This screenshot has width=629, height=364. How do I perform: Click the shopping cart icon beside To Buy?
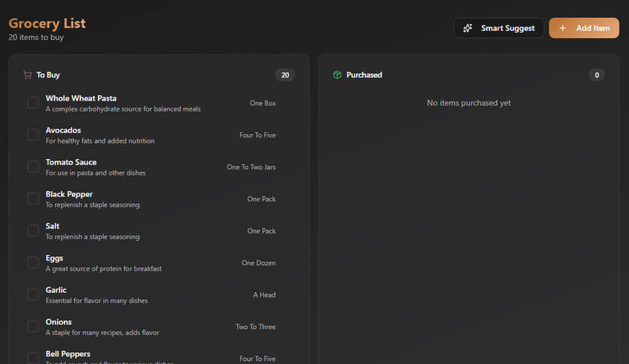click(27, 75)
